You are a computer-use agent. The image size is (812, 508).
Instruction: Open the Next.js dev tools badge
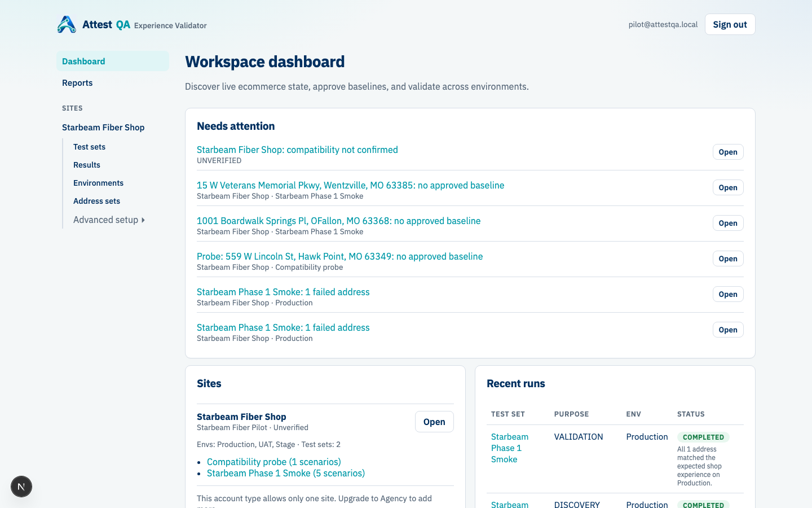pyautogui.click(x=21, y=487)
